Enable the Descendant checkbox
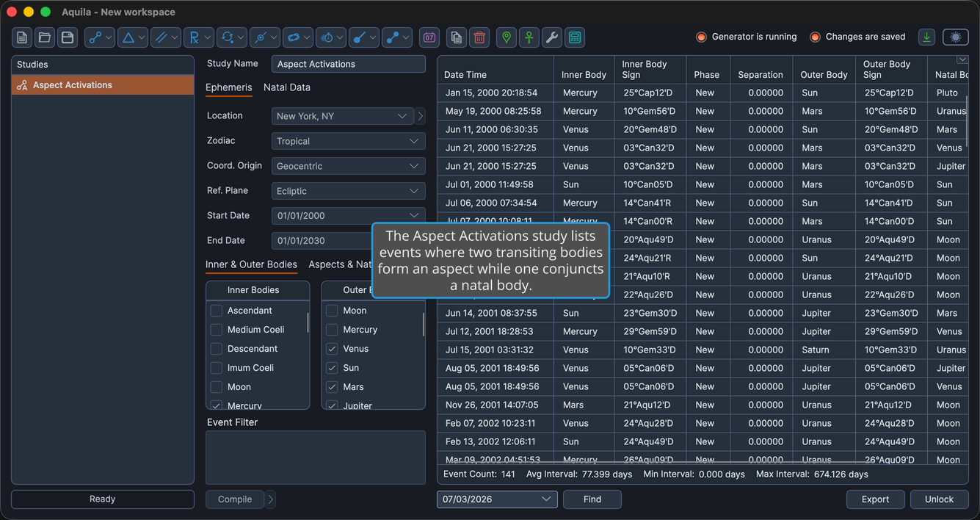 point(217,349)
